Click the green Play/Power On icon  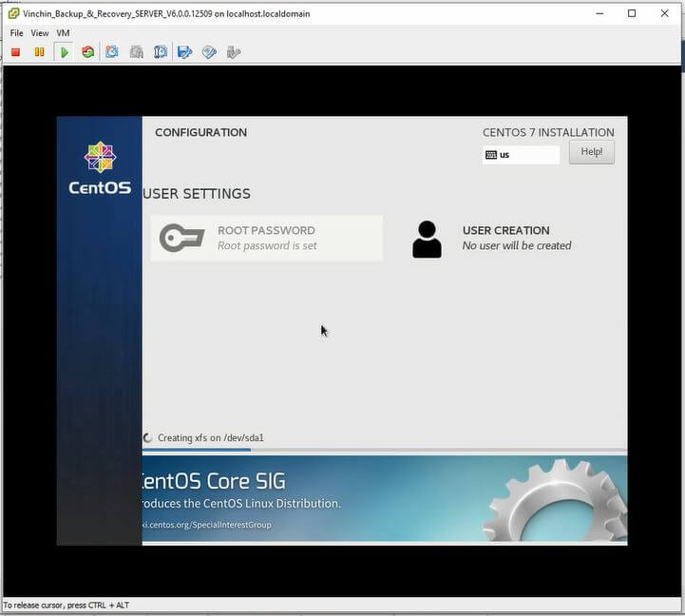coord(65,52)
